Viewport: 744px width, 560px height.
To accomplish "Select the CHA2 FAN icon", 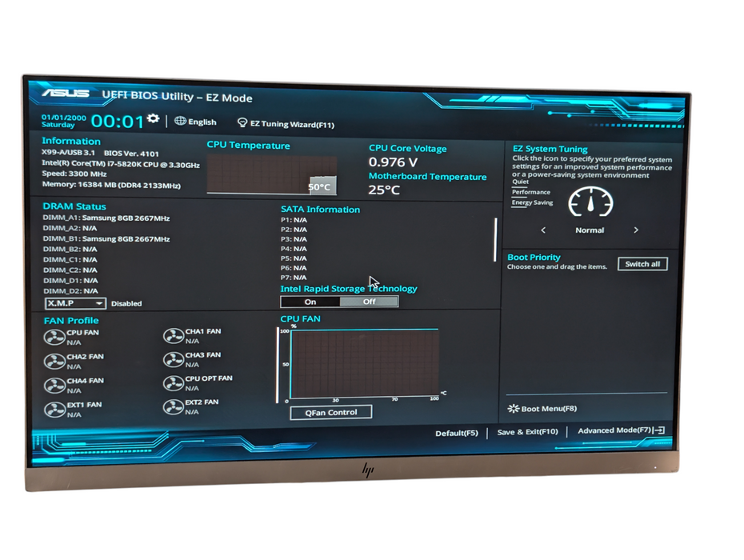I will (x=54, y=362).
